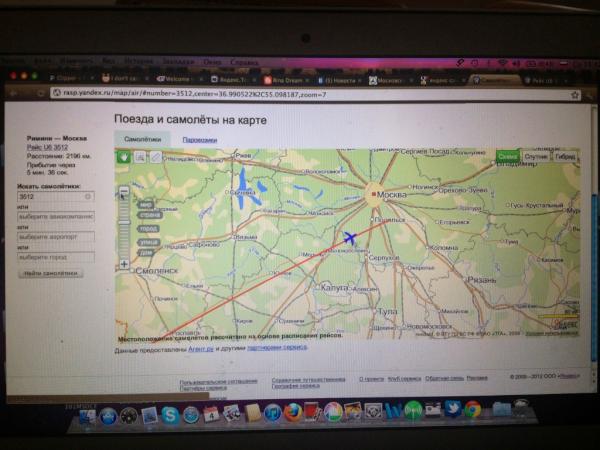Jump zoom to the 'улица' level
The height and width of the screenshot is (450, 600).
tap(149, 242)
